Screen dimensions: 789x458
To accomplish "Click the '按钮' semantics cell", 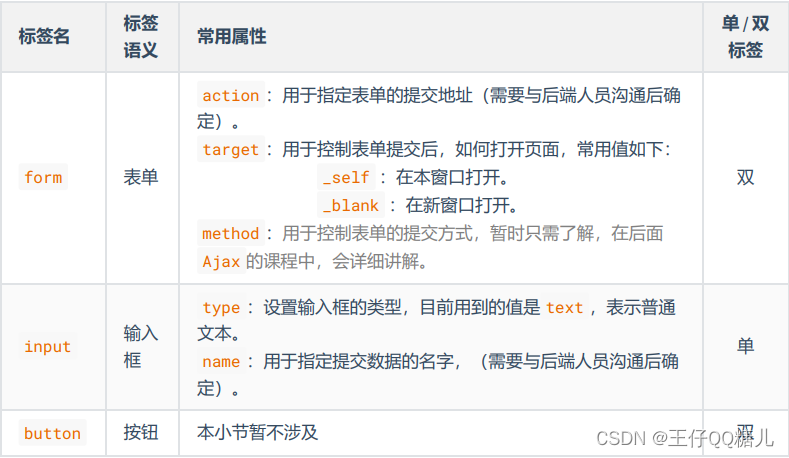I will pos(141,433).
